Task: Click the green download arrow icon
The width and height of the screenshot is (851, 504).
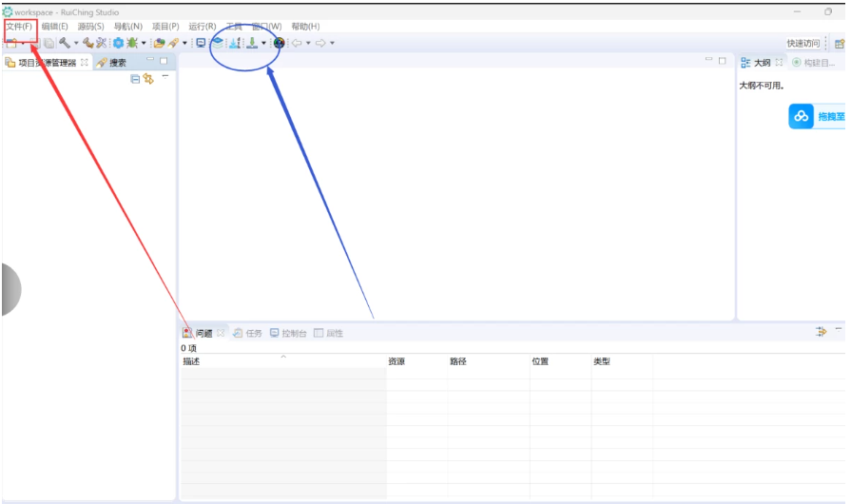Action: coord(252,43)
